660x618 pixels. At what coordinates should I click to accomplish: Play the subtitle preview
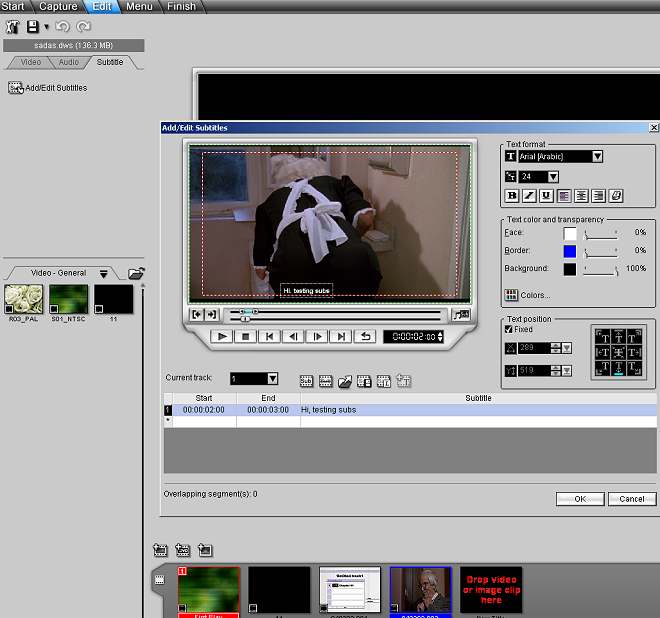[x=221, y=336]
